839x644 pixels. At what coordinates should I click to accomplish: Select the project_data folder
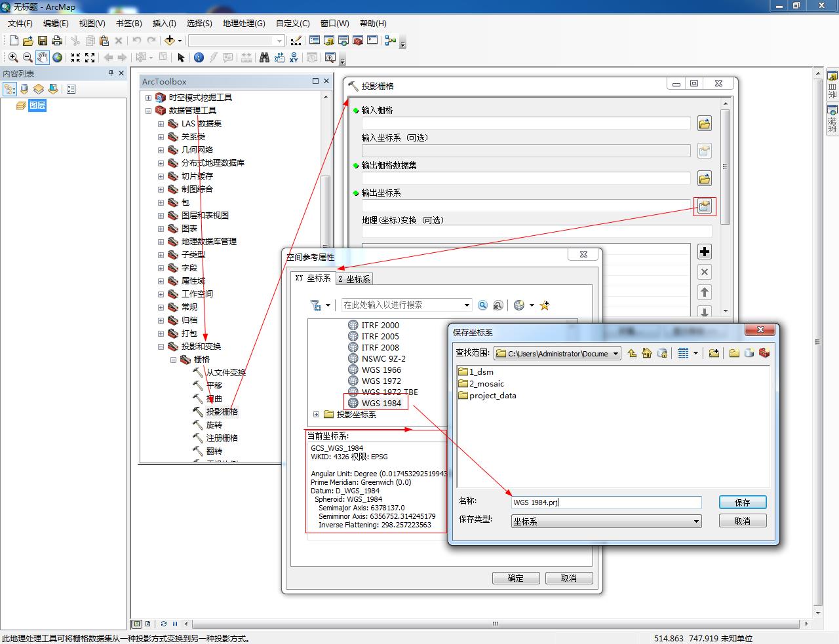[487, 396]
